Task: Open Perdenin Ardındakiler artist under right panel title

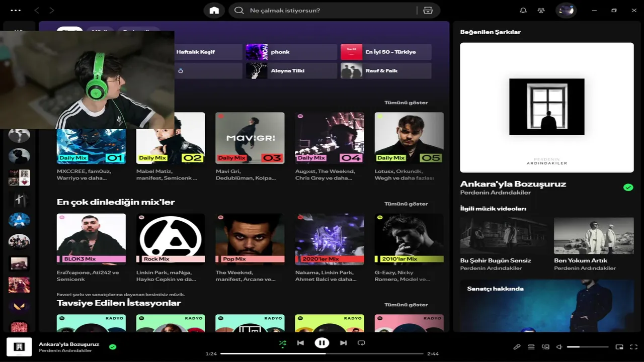Action: pos(496,193)
